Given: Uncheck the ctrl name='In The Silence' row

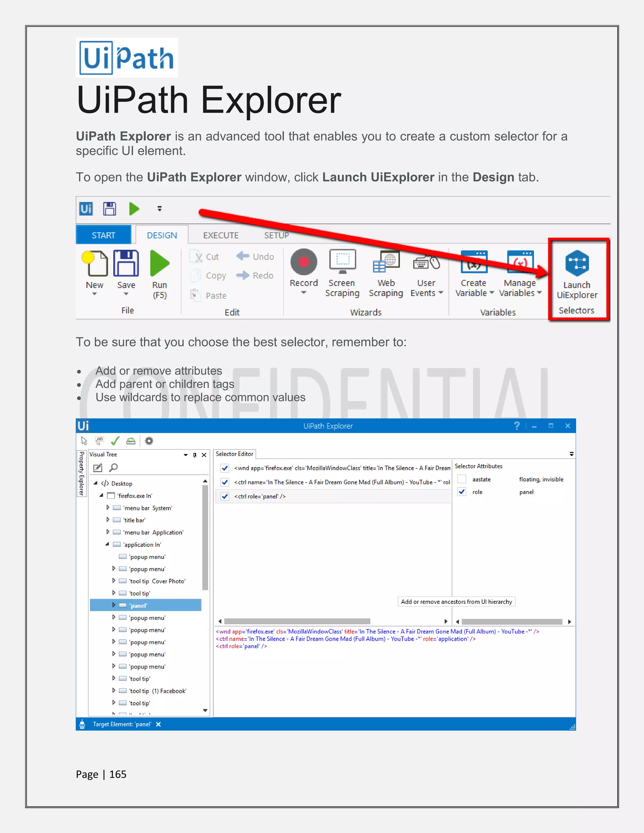Looking at the screenshot, I should [x=225, y=482].
